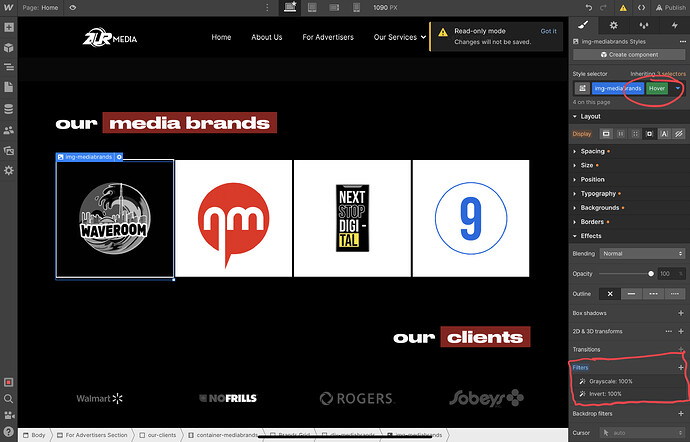This screenshot has height=442, width=690.
Task: Select the mobile portrait breakpoint
Action: point(356,7)
